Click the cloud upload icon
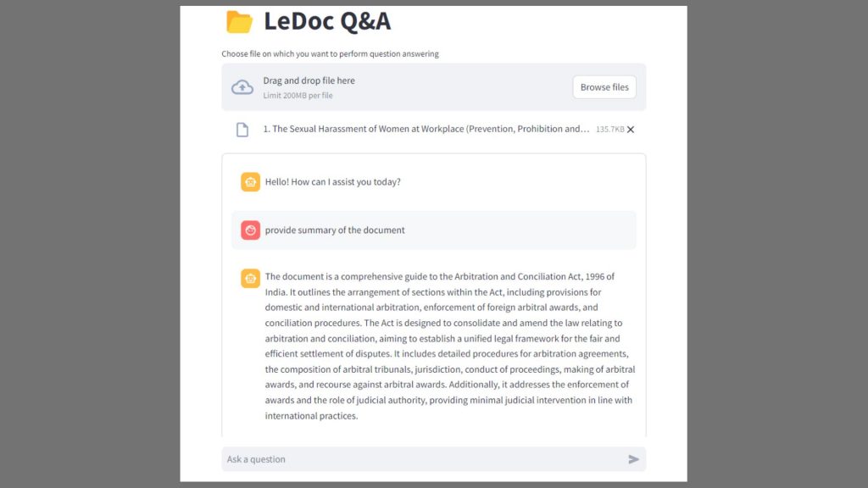 (x=242, y=87)
